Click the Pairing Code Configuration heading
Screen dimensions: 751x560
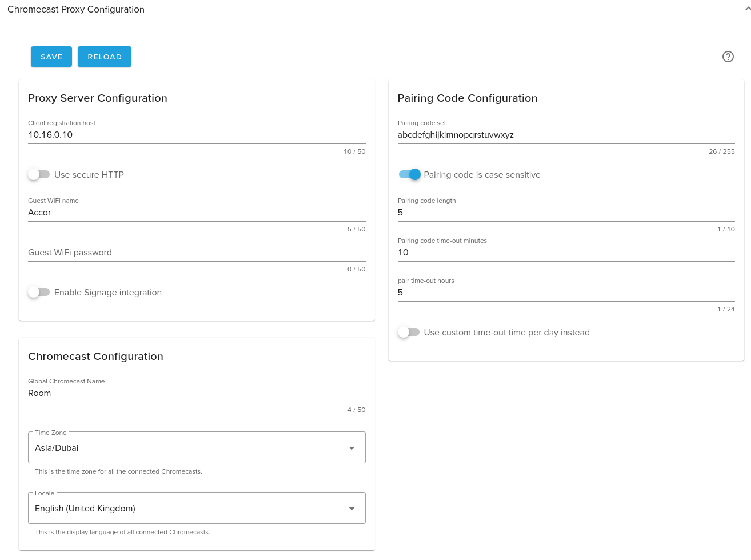pos(468,98)
